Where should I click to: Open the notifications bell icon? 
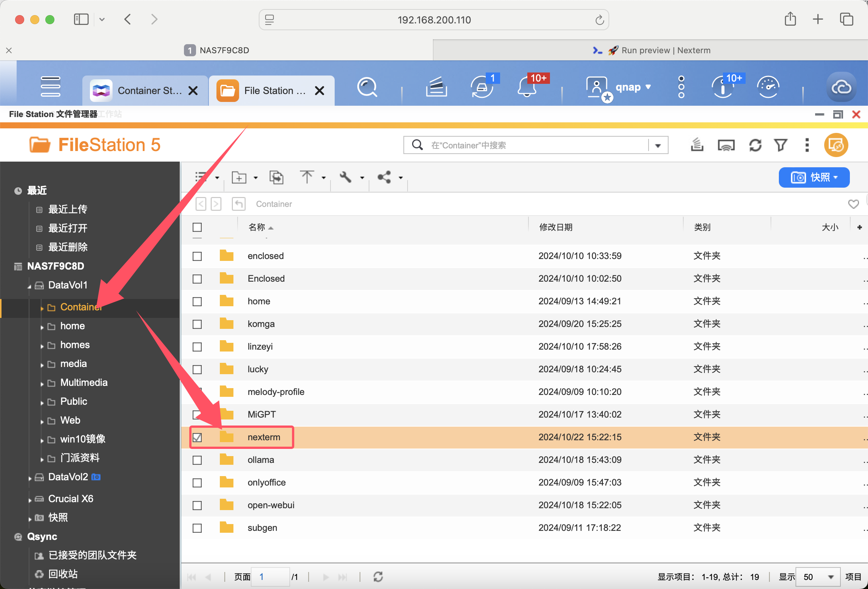click(527, 88)
